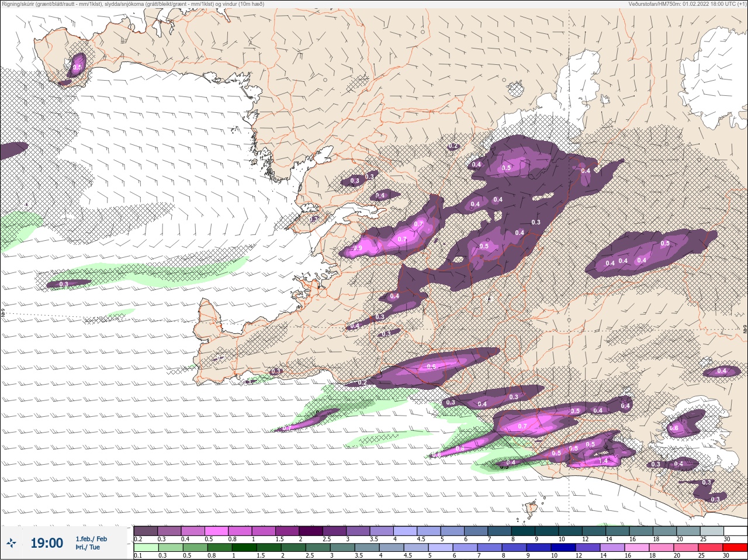
Task: Select the lower legend bright red 30 swatch
Action: pyautogui.click(x=735, y=548)
